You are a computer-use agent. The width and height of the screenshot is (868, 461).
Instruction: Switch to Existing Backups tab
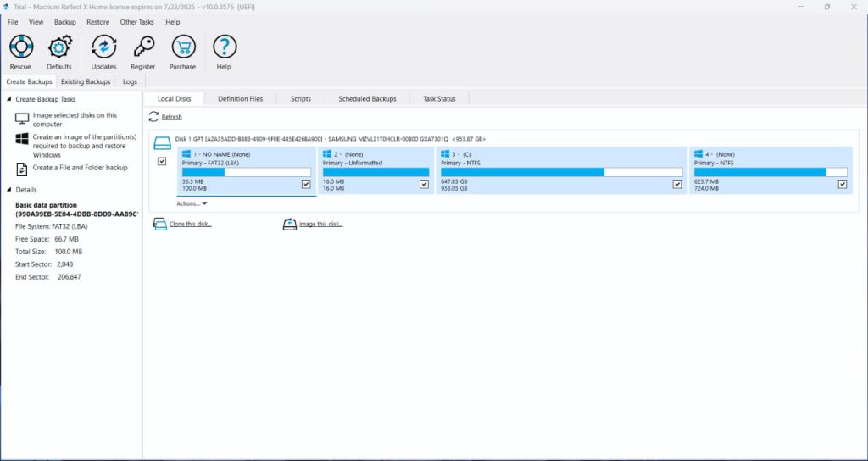pos(86,82)
